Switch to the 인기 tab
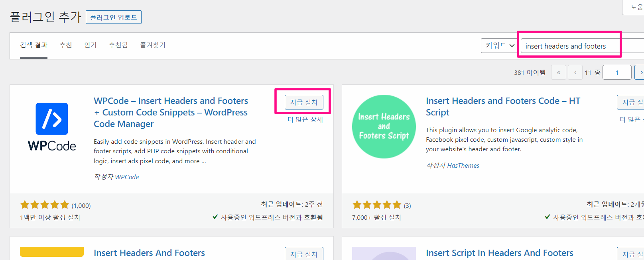Screen dimensions: 644x260 (91, 45)
